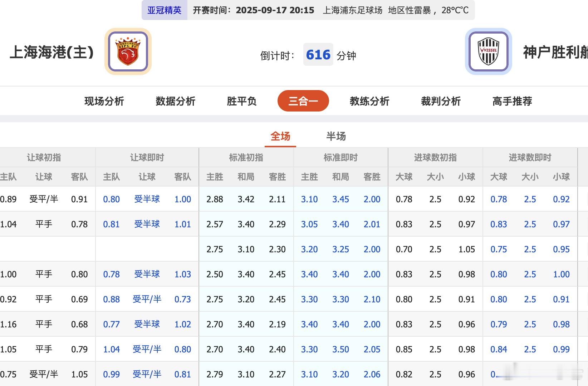Click the 0.69 initial away handicap odds
The height and width of the screenshot is (386, 588).
79,299
